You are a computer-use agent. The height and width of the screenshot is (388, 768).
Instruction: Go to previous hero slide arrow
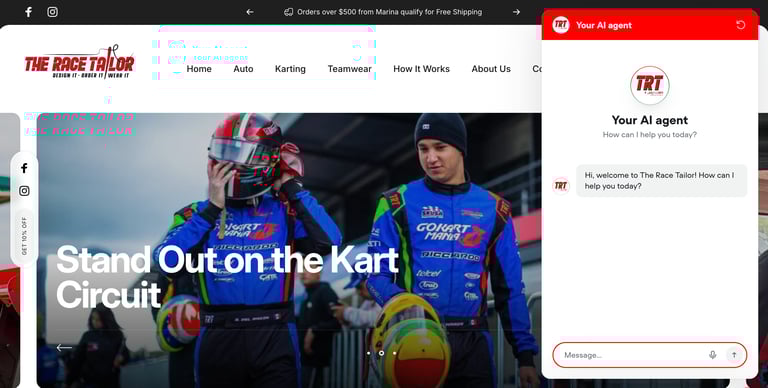pos(64,347)
